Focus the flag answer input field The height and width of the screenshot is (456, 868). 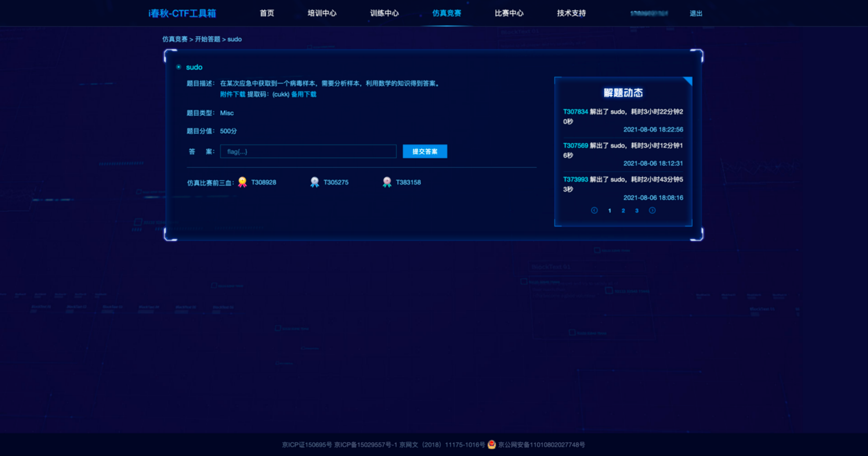pos(308,151)
